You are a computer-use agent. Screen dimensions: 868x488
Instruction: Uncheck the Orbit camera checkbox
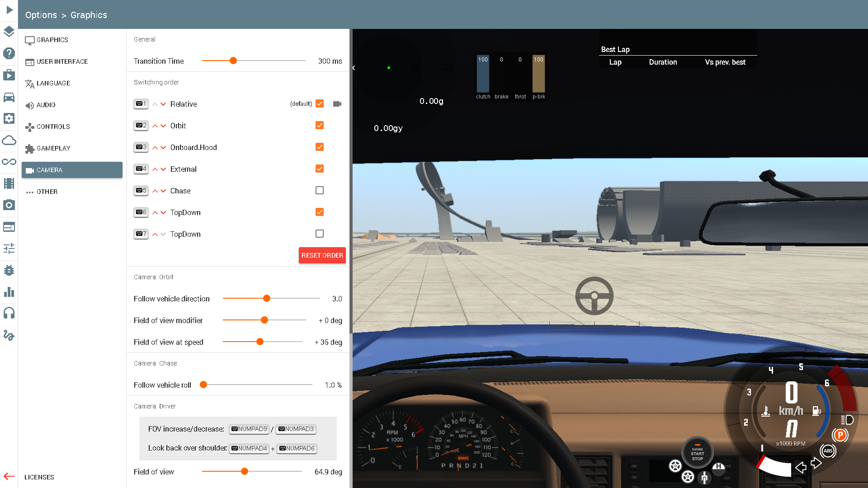coord(320,125)
